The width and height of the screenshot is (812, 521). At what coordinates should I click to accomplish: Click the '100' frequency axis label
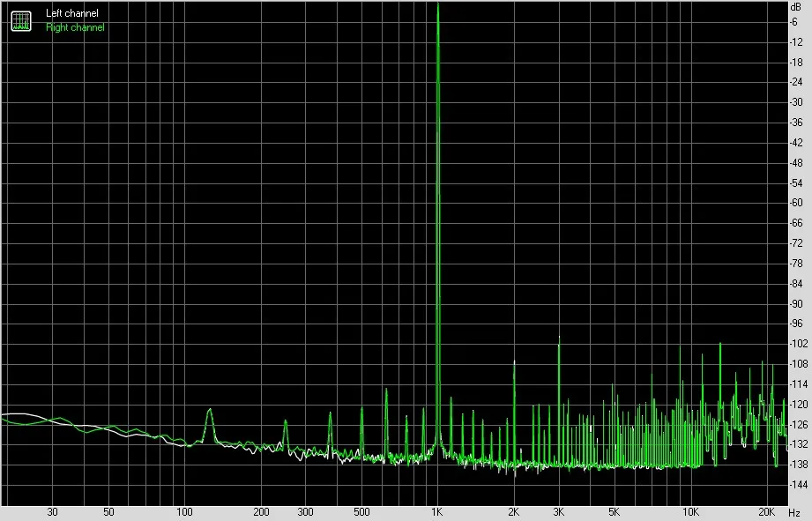point(185,512)
